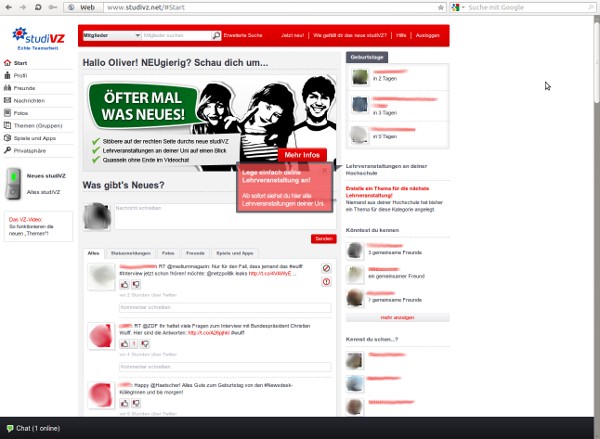Image resolution: width=600 pixels, height=439 pixels.
Task: Click the magnifier search icon in red bar
Action: coord(216,36)
